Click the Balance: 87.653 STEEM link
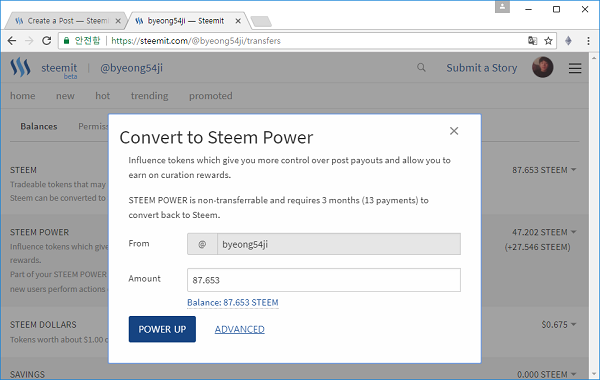Image resolution: width=600 pixels, height=380 pixels. point(233,302)
